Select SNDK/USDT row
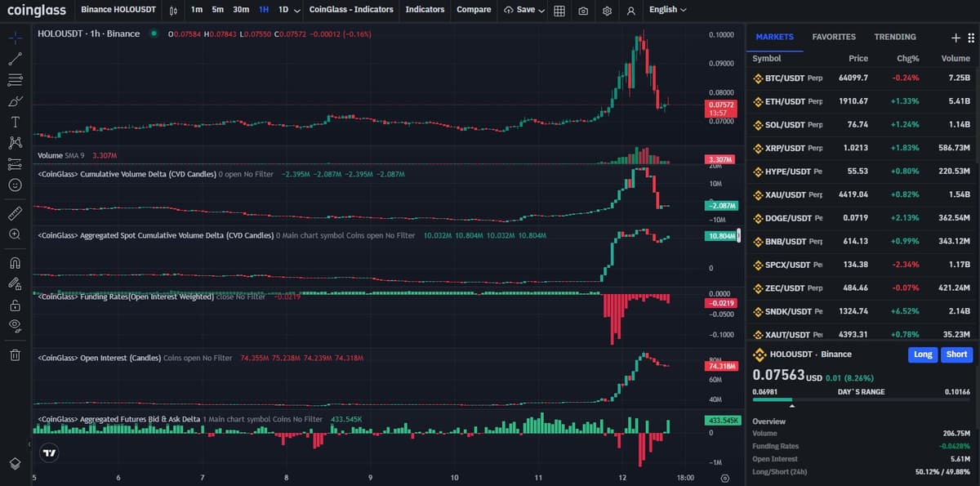This screenshot has height=486, width=980. tap(862, 311)
